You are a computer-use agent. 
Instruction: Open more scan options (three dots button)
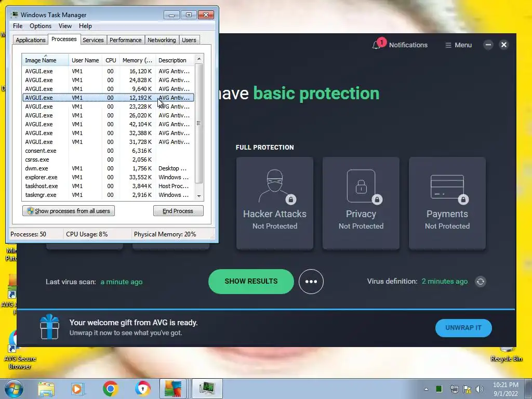311,282
